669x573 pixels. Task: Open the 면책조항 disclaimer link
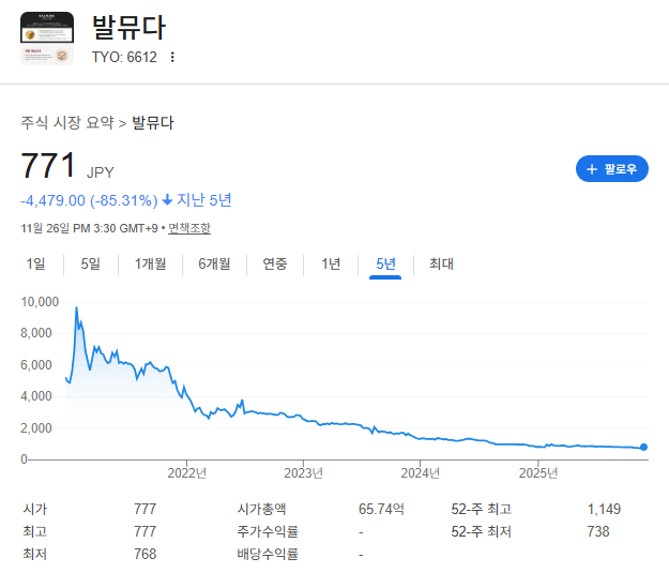click(x=189, y=228)
